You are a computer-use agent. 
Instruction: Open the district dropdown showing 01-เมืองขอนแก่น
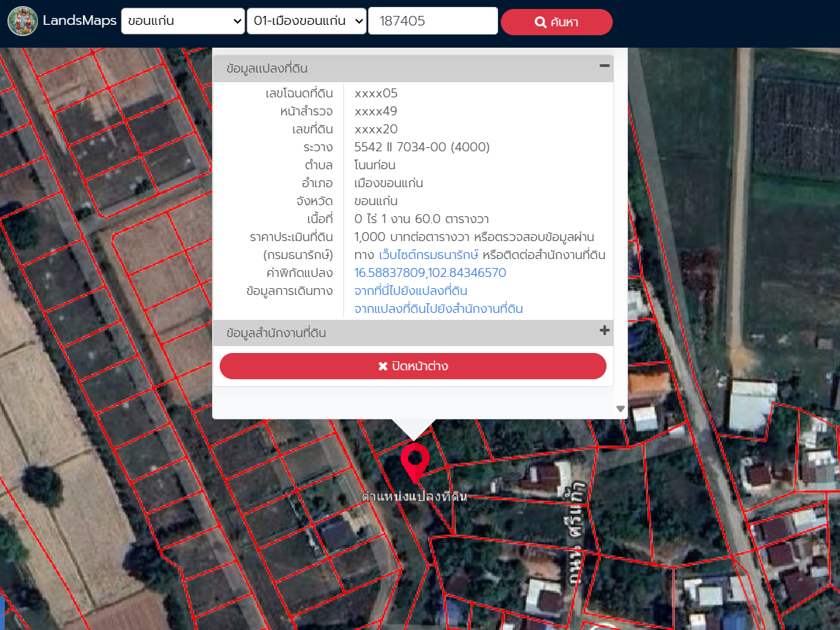click(306, 21)
